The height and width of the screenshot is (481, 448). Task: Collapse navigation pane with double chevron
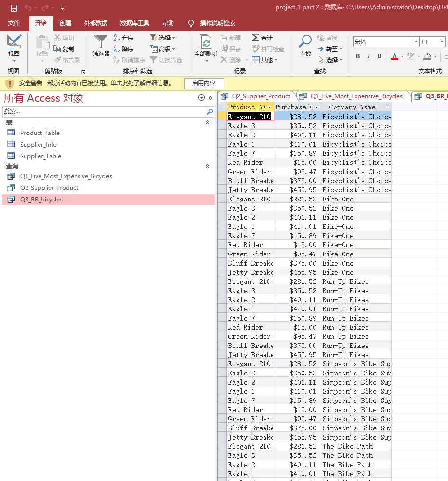[211, 98]
